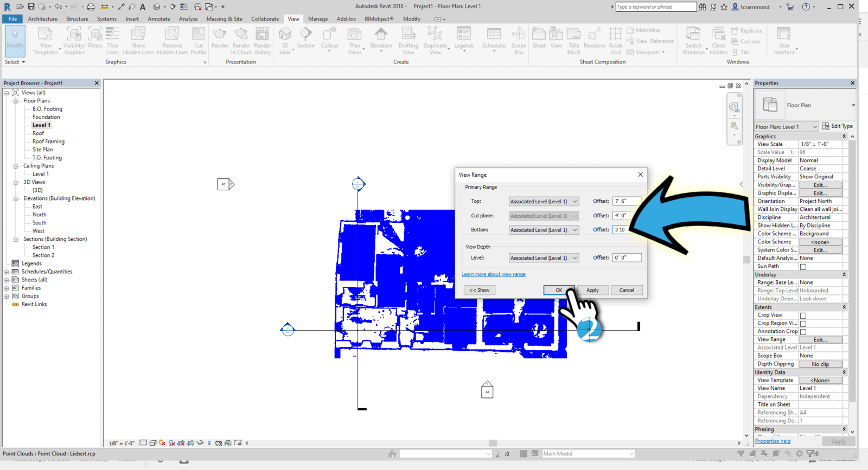The height and width of the screenshot is (470, 868).
Task: Open the Architecture ribbon tab
Action: (43, 19)
